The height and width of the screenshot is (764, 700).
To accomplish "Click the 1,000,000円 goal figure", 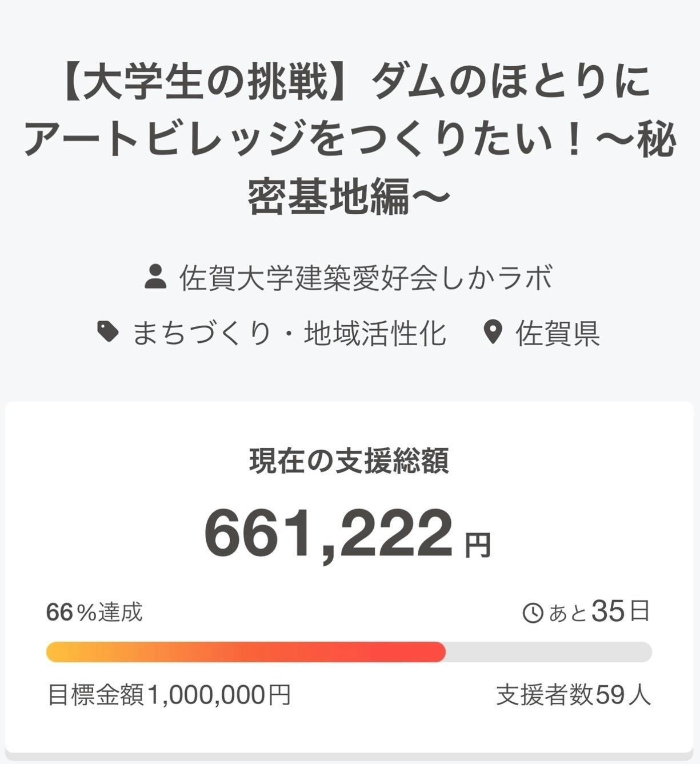I will [x=219, y=695].
